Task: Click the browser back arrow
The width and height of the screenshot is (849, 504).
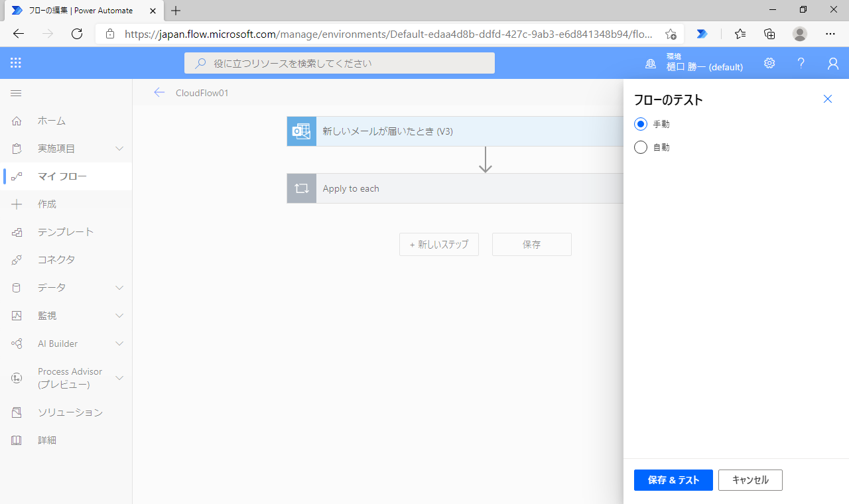Action: coord(19,34)
